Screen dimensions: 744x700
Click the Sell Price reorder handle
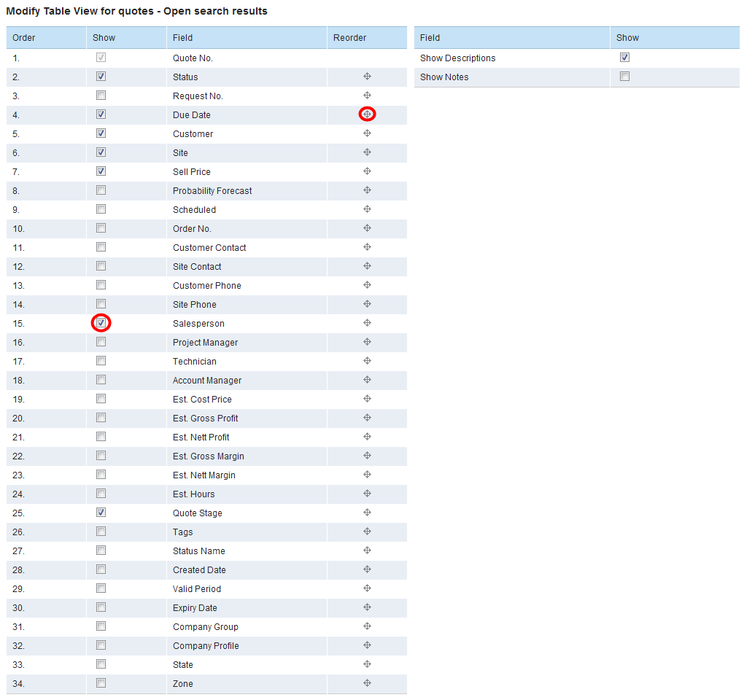click(x=367, y=171)
